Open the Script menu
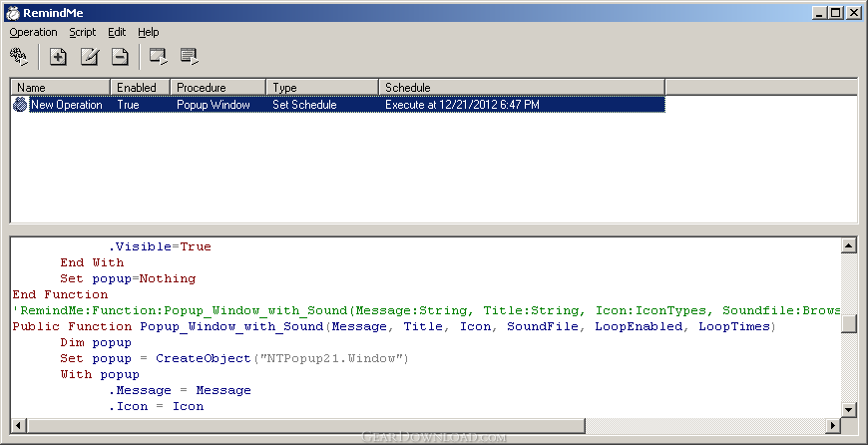Viewport: 868px width, 445px height. [83, 32]
